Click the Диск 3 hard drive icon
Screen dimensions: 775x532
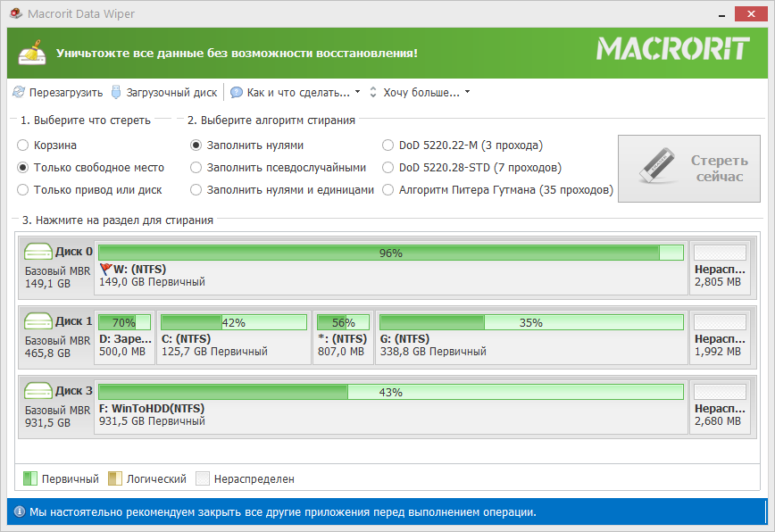pyautogui.click(x=38, y=391)
